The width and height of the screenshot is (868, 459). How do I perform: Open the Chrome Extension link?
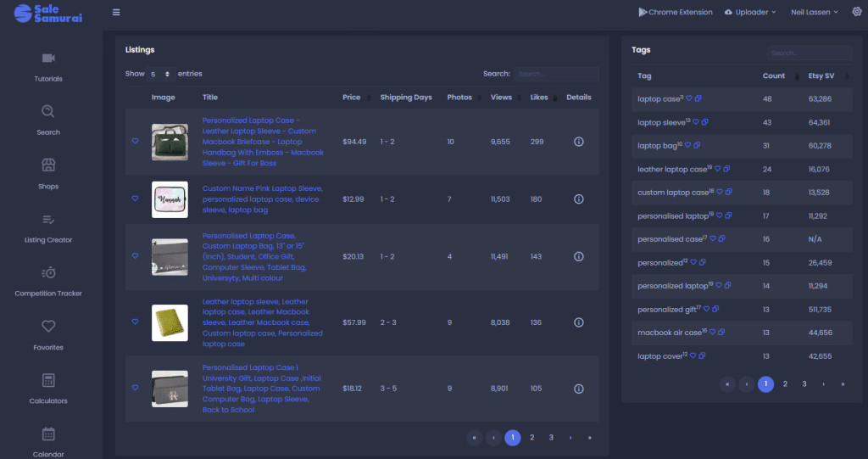pyautogui.click(x=675, y=12)
